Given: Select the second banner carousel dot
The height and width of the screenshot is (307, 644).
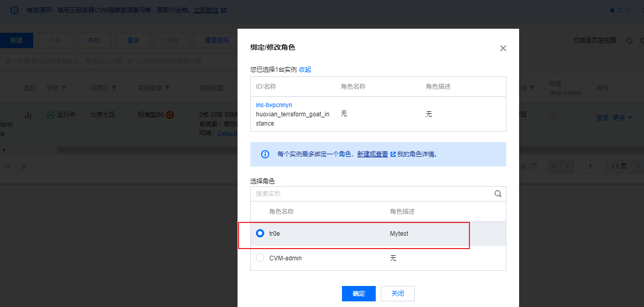Looking at the screenshot, I should pyautogui.click(x=620, y=10).
